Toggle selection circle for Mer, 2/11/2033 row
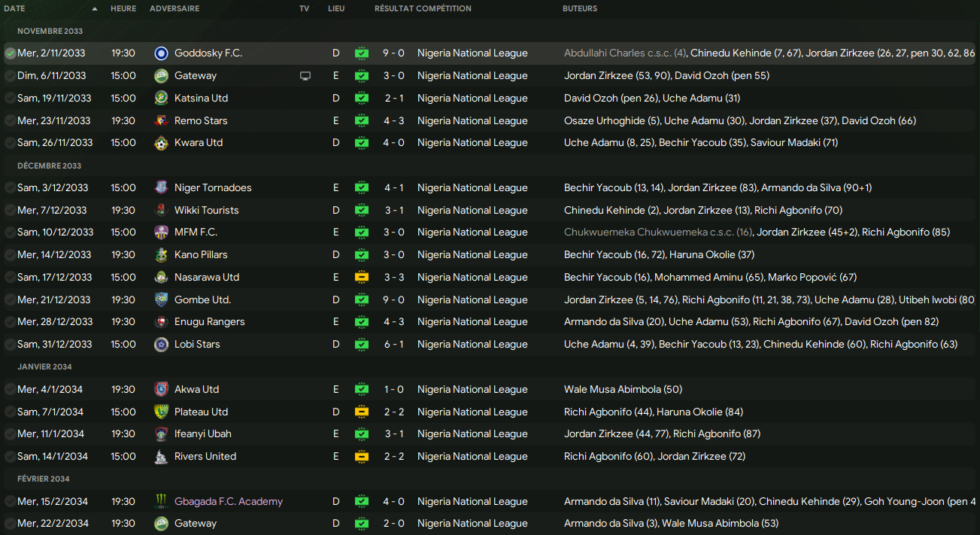Image resolution: width=980 pixels, height=535 pixels. coord(10,53)
